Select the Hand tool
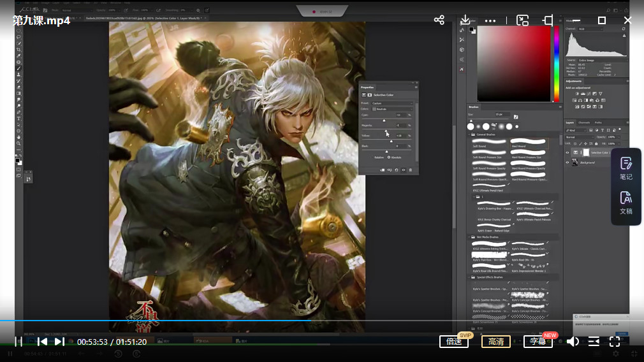This screenshot has width=644, height=362. 18,138
